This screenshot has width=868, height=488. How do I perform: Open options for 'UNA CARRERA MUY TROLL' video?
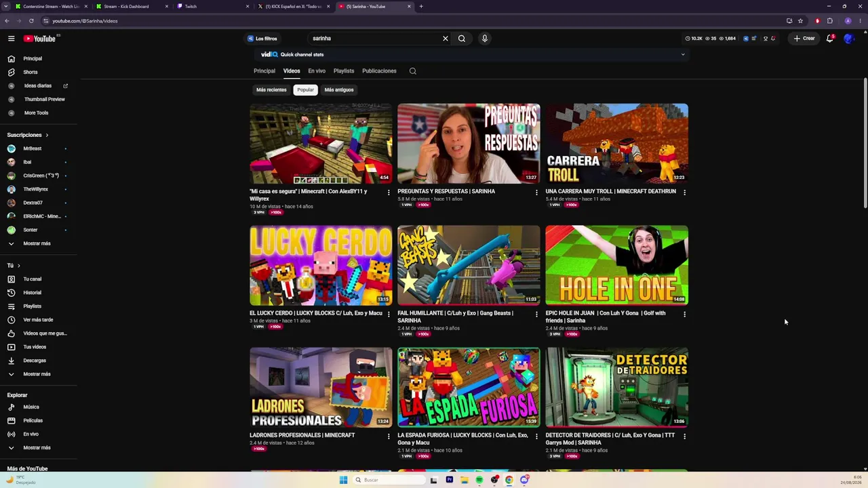pyautogui.click(x=684, y=192)
